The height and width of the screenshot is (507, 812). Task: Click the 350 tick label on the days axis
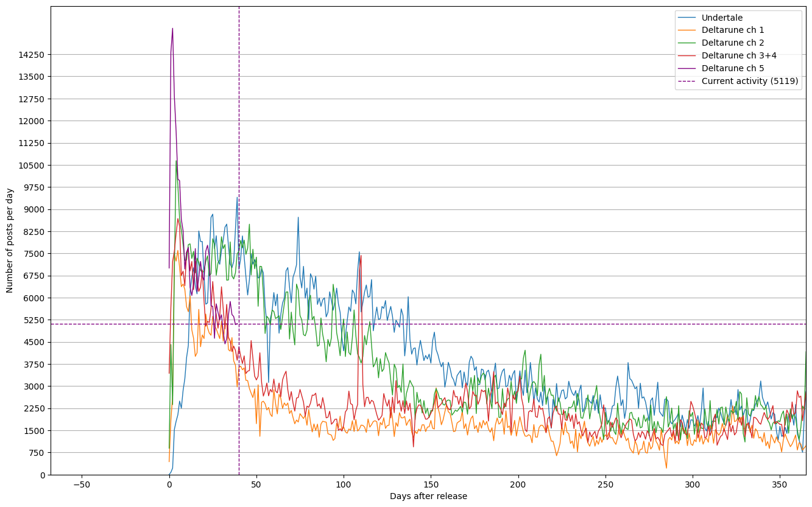click(x=780, y=485)
